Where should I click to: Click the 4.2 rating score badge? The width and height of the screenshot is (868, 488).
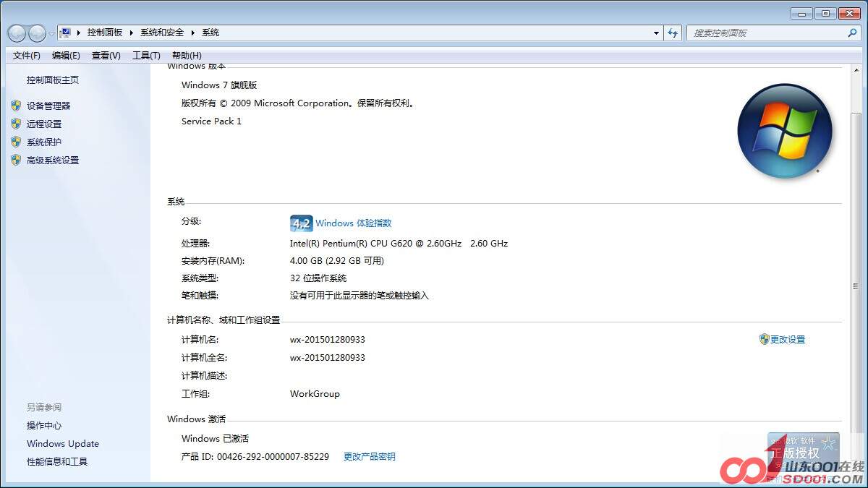(x=301, y=223)
